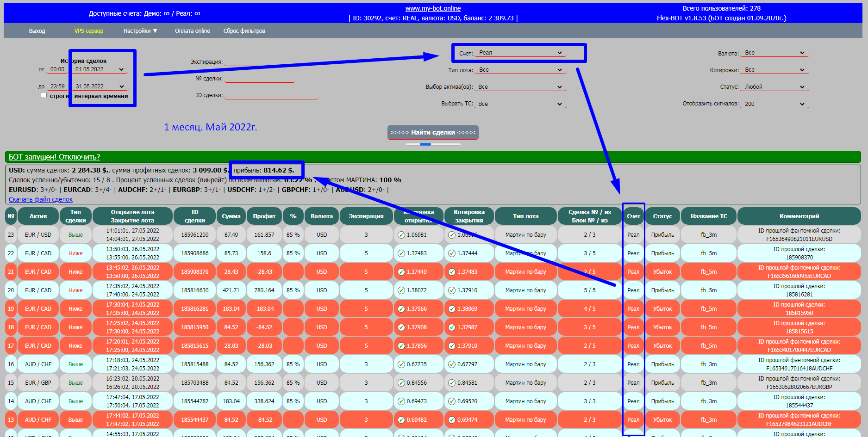Image resolution: width=868 pixels, height=437 pixels.
Task: Expand the Выбрать ТС dropdown
Action: click(x=520, y=104)
